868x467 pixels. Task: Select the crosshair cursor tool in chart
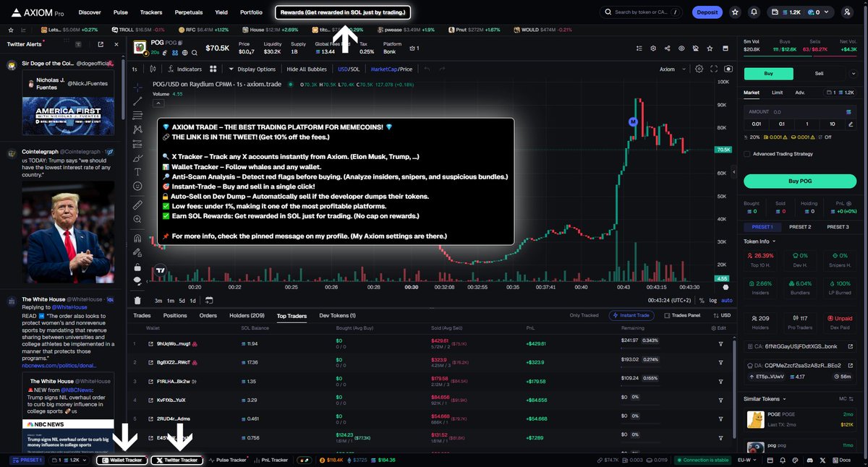(x=137, y=87)
